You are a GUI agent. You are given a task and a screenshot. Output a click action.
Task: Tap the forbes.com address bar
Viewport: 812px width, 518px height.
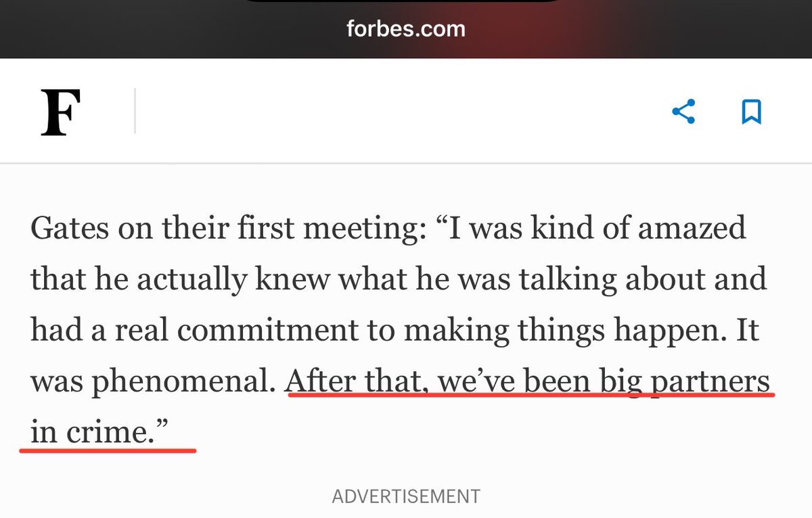coord(405,30)
